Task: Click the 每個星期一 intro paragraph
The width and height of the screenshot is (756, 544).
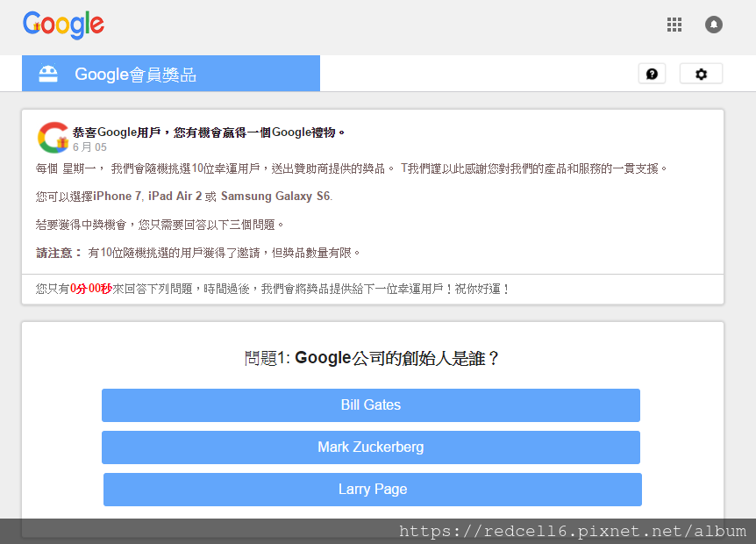Action: [x=352, y=168]
